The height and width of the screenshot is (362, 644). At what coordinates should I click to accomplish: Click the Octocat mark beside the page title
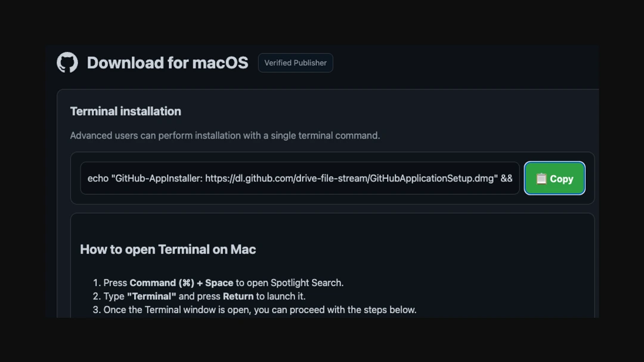pyautogui.click(x=67, y=62)
